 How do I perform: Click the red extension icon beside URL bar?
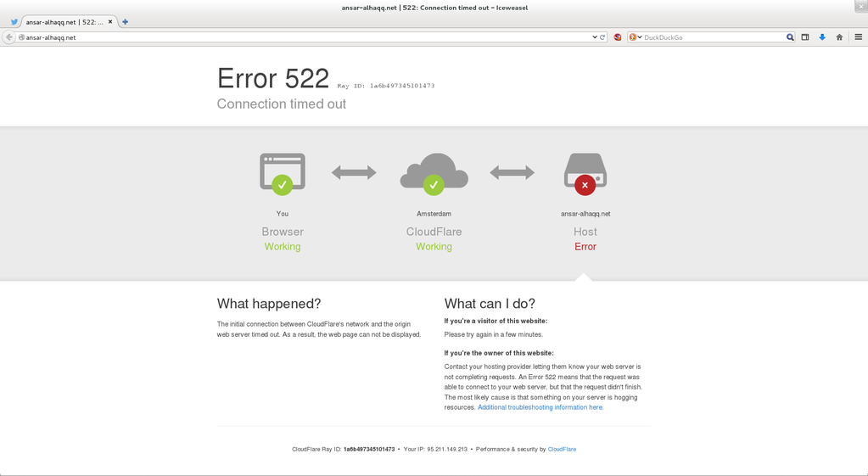(618, 37)
